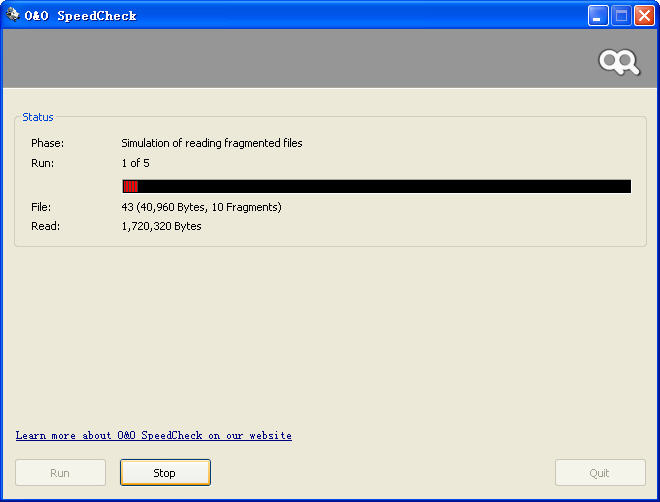Click the 'Read:' label
The height and width of the screenshot is (502, 660).
[45, 226]
